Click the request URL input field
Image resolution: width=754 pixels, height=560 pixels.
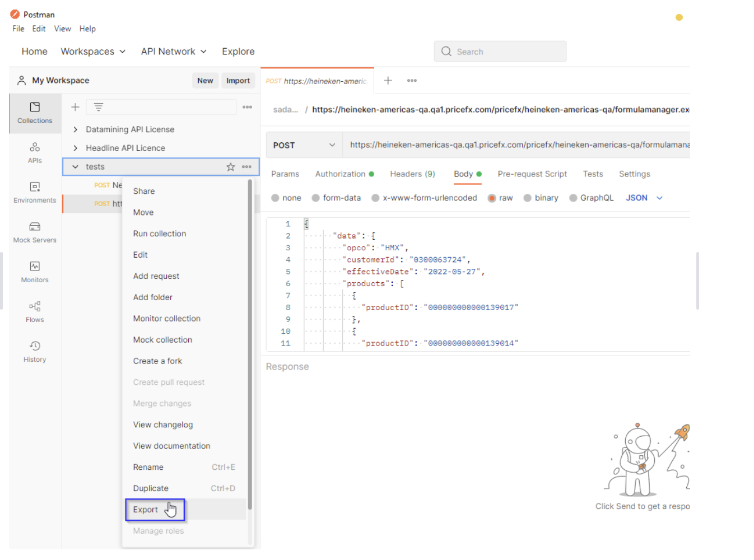point(516,145)
